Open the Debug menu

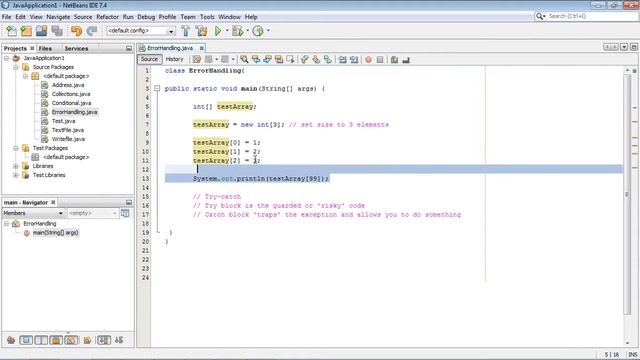click(146, 17)
